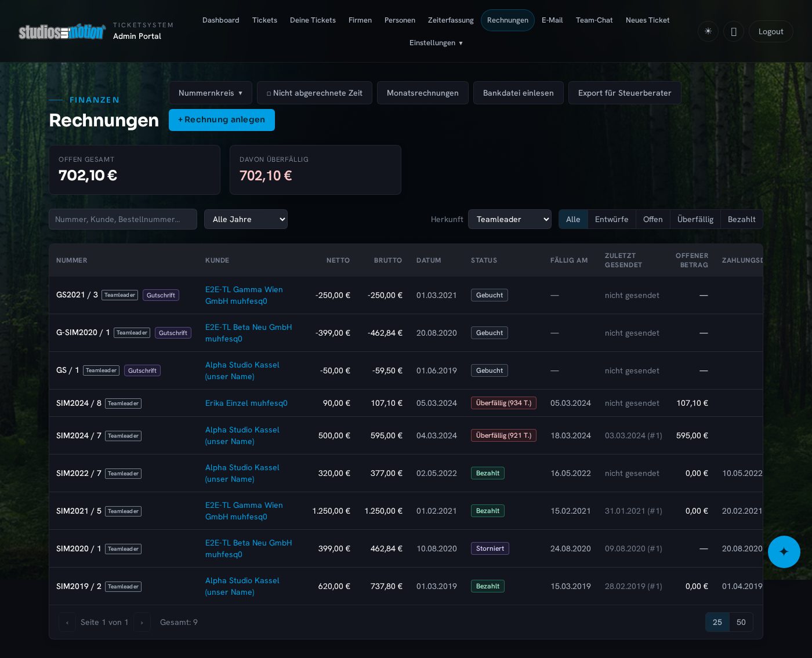This screenshot has width=812, height=658.
Task: Open the floating sparkle assistant button
Action: (x=784, y=552)
